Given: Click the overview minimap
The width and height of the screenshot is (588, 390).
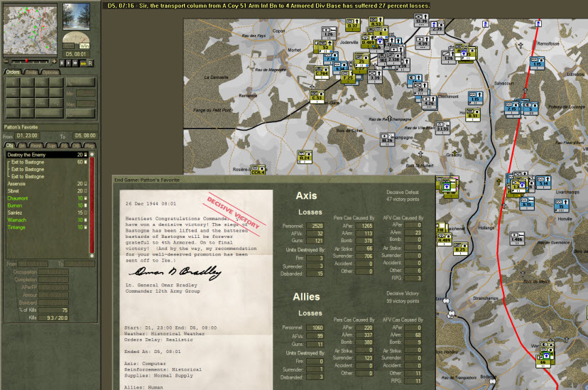Looking at the screenshot, I should tap(31, 30).
